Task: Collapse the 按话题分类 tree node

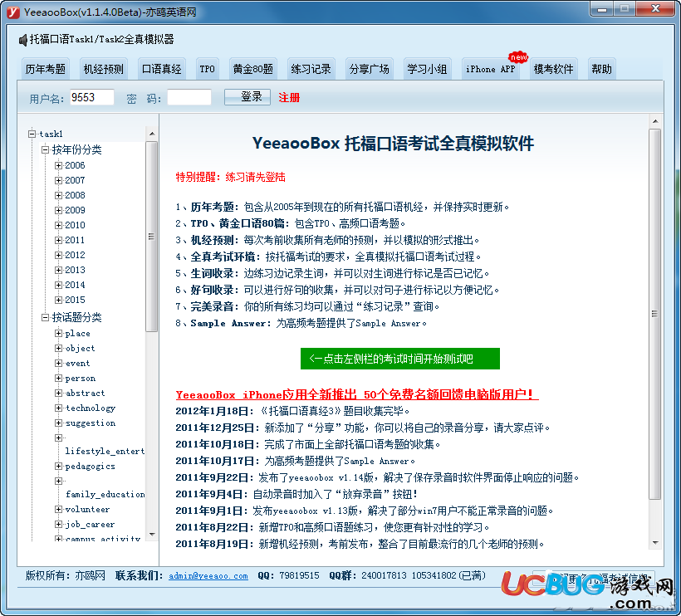Action: (x=45, y=317)
